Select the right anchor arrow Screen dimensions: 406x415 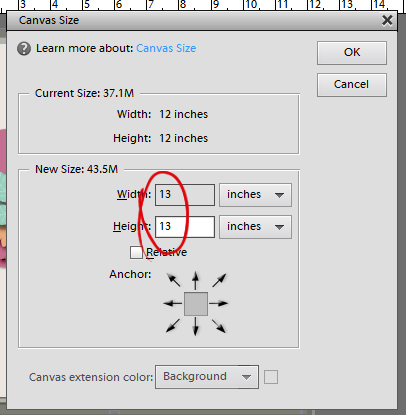pos(219,303)
